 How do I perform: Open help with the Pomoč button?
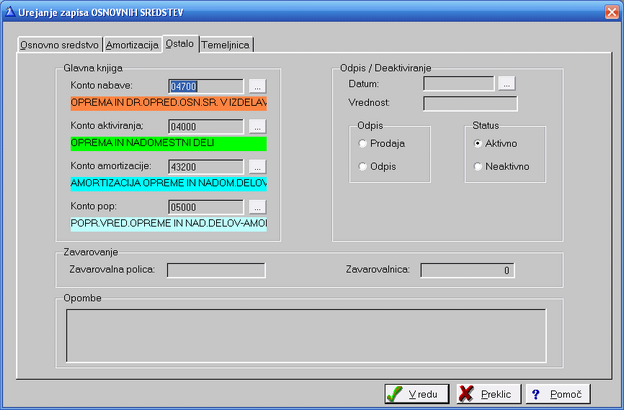(x=558, y=394)
